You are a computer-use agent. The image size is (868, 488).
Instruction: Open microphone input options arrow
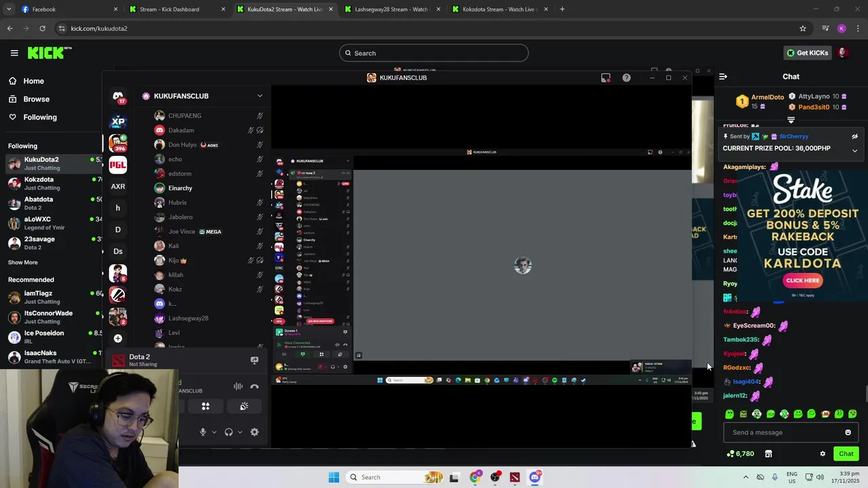(214, 432)
